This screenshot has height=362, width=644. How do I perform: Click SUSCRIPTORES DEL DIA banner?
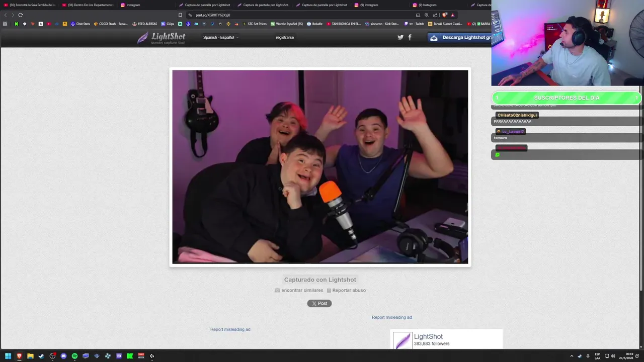pyautogui.click(x=567, y=98)
